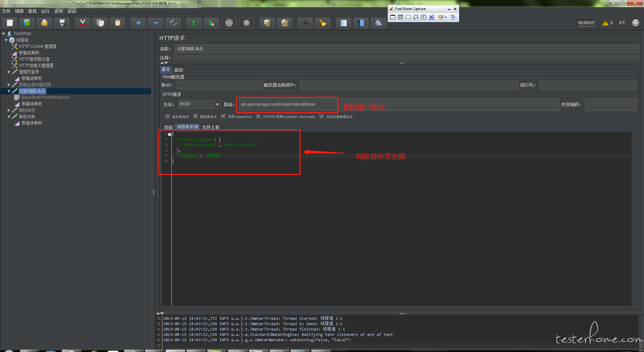Click the Shutdown icon

[246, 23]
